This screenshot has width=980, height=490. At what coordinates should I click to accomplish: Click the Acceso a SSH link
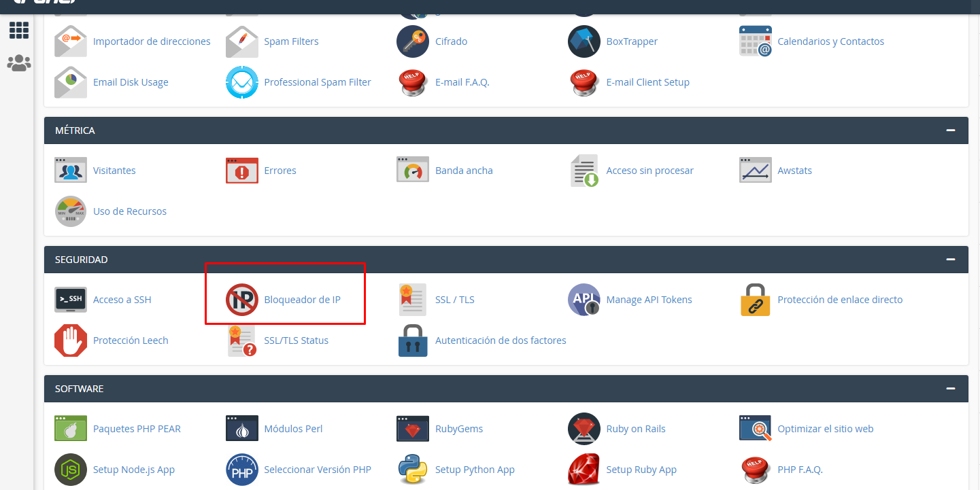tap(122, 300)
